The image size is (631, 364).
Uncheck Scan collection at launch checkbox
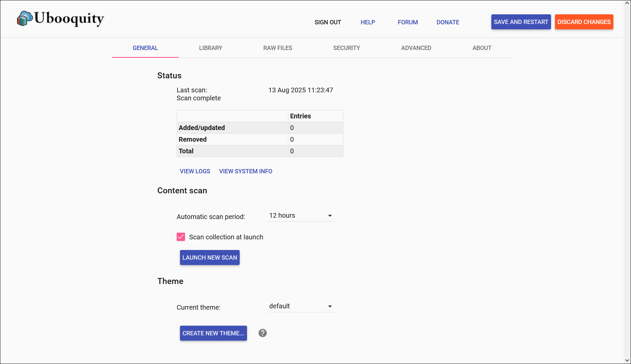[x=181, y=237]
